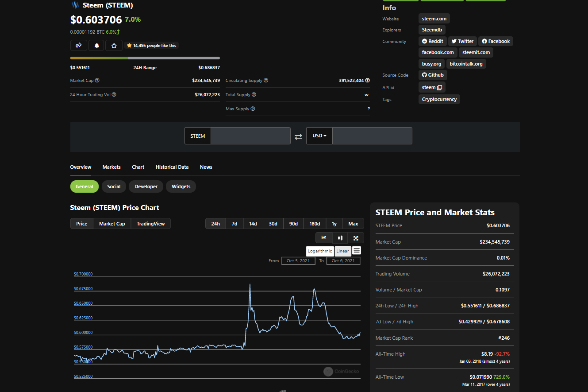588x392 pixels.
Task: Switch chart scale to Logarithmic
Action: [x=320, y=251]
